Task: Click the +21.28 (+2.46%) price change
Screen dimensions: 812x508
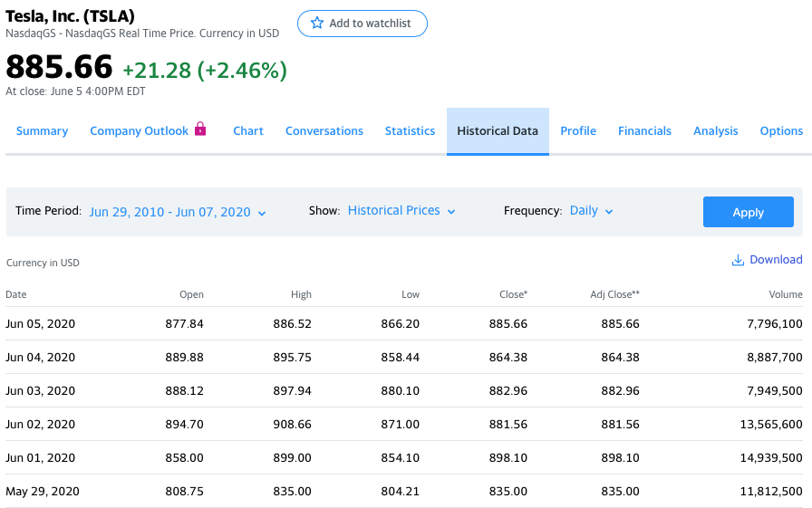Action: coord(205,71)
